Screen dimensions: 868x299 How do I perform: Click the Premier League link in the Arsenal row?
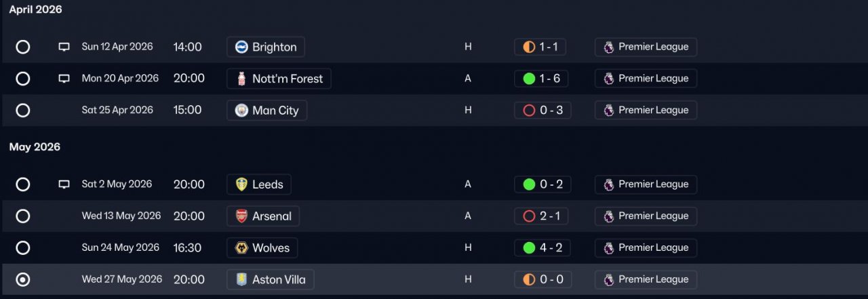coord(646,216)
